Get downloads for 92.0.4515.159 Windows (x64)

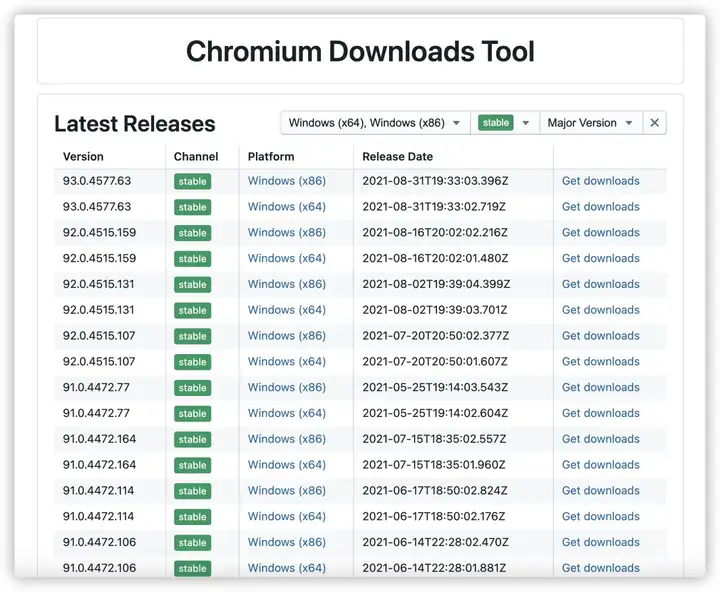click(x=601, y=258)
